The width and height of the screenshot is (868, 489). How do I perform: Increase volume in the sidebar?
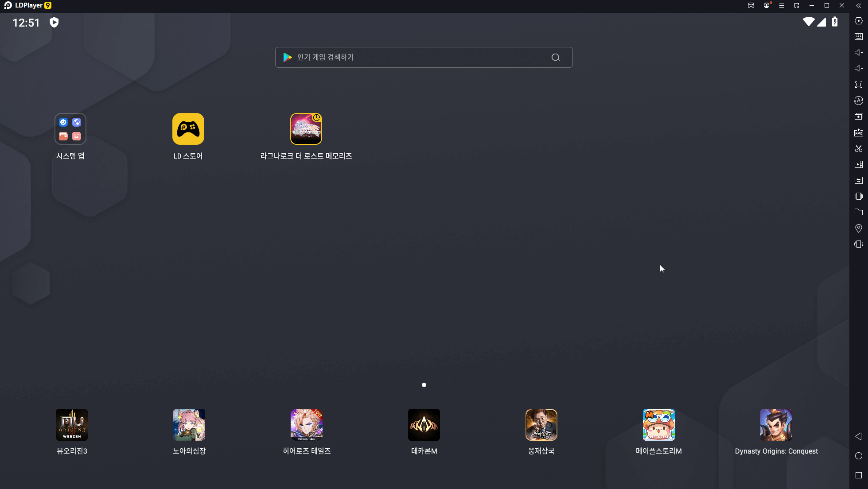click(x=859, y=52)
